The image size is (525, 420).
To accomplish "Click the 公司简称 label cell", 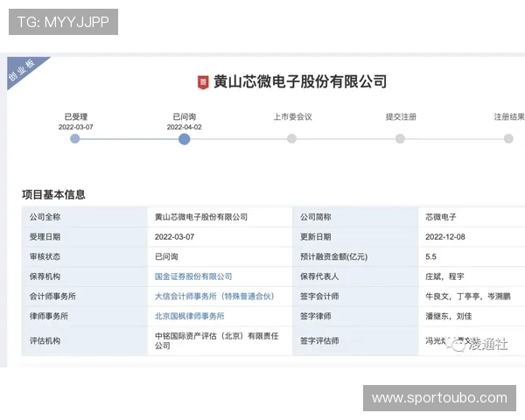I will tap(355, 217).
